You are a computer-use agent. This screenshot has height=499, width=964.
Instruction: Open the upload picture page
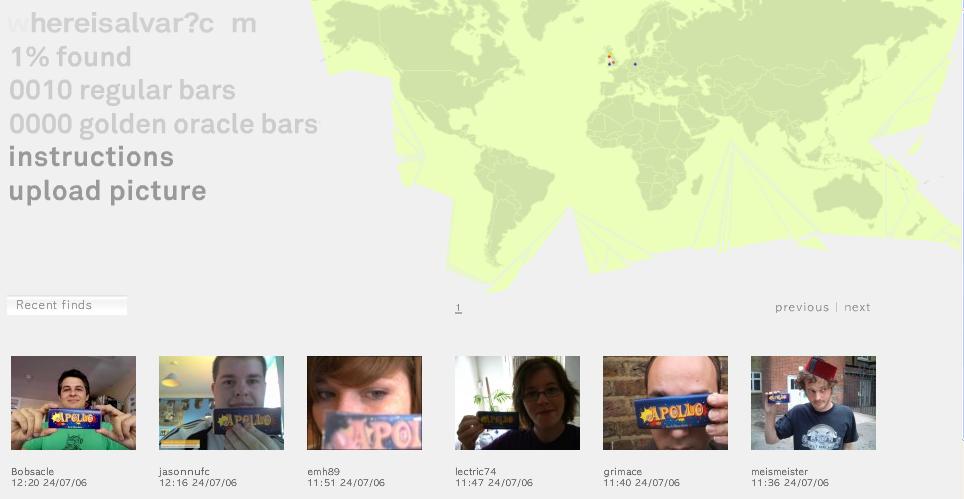tap(108, 191)
